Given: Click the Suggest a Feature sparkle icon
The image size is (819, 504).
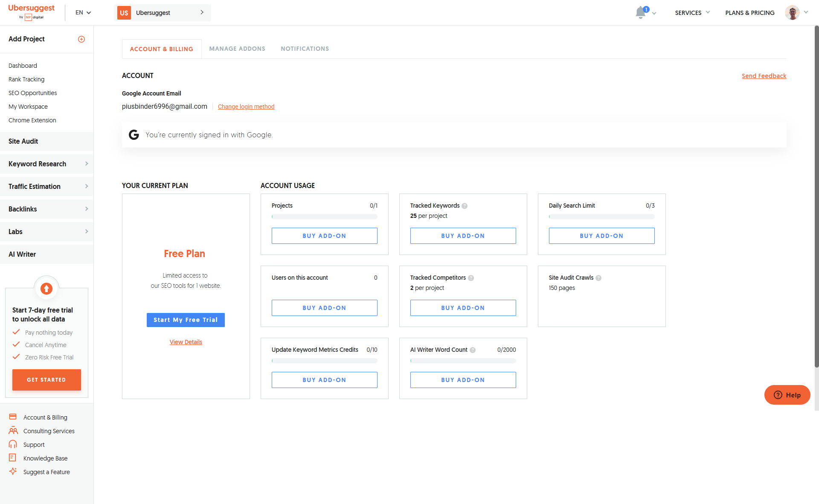Looking at the screenshot, I should pyautogui.click(x=13, y=472).
